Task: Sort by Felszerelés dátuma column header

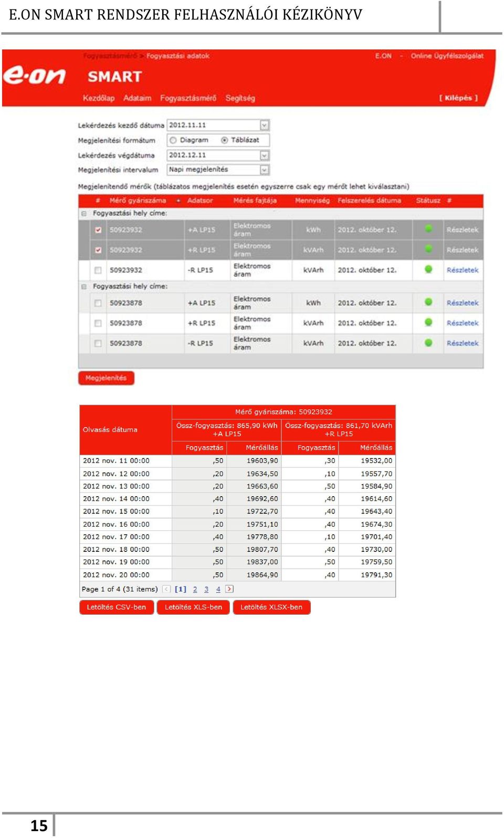Action: pyautogui.click(x=370, y=201)
